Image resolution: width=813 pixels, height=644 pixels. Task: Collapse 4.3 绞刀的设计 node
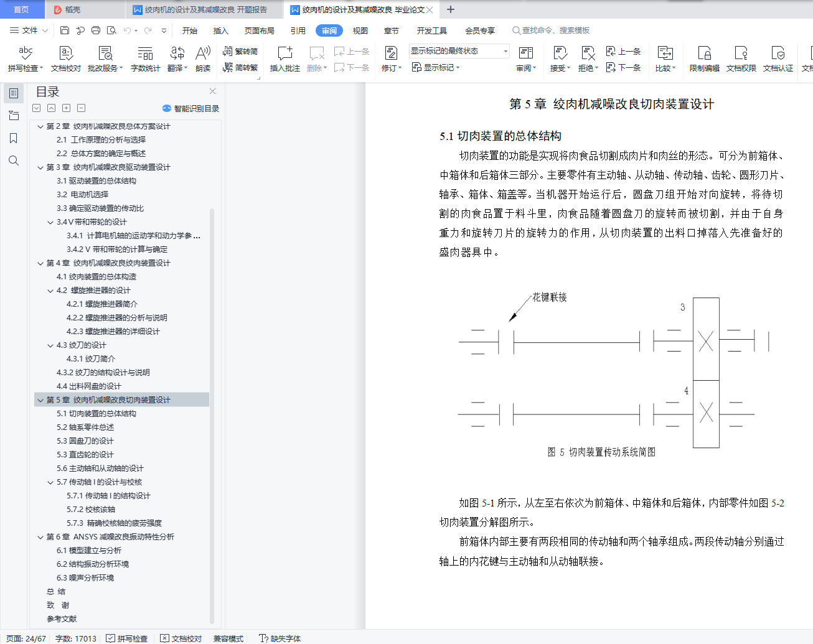pyautogui.click(x=50, y=345)
